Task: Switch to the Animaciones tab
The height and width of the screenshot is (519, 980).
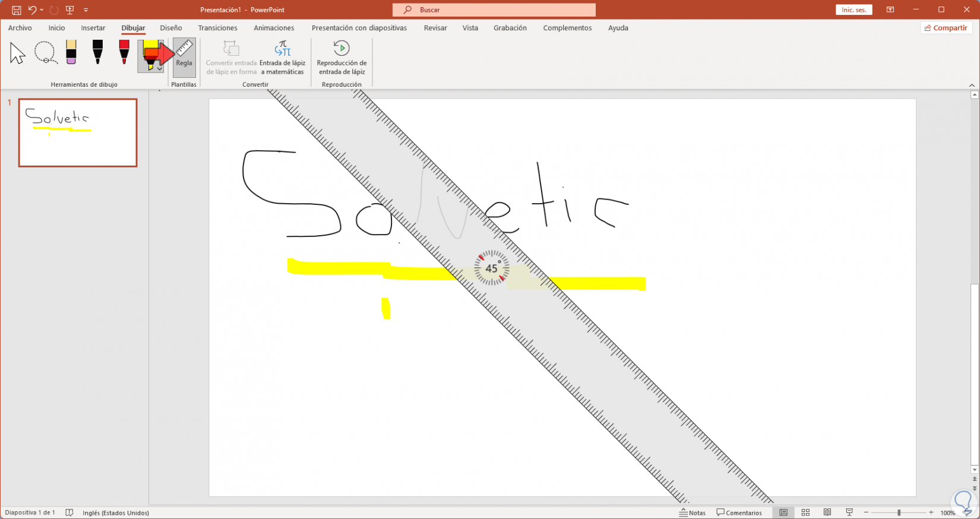Action: (x=274, y=28)
